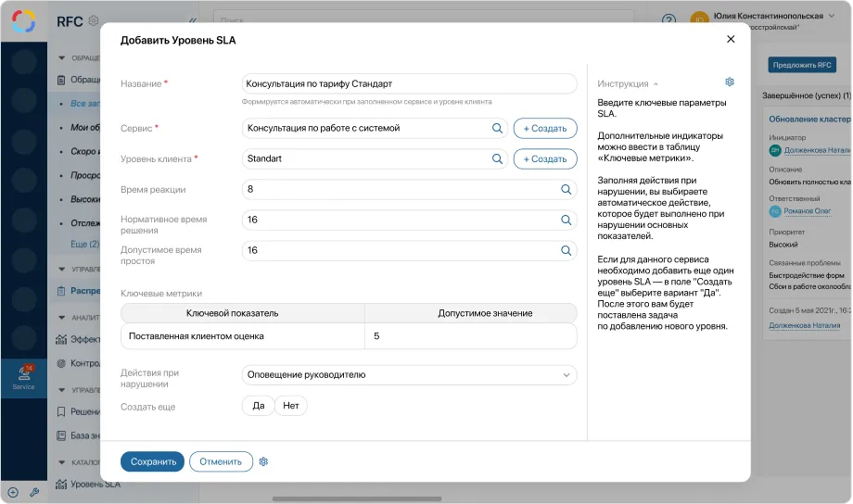Image resolution: width=853 pixels, height=504 pixels.
Task: Click Допустимое значение cell with 5
Action: 471,336
